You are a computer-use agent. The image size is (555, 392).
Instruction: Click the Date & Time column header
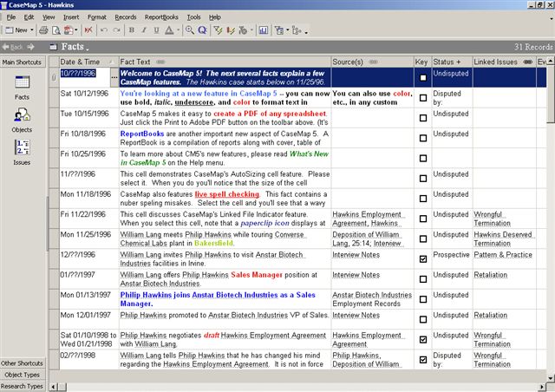(79, 62)
